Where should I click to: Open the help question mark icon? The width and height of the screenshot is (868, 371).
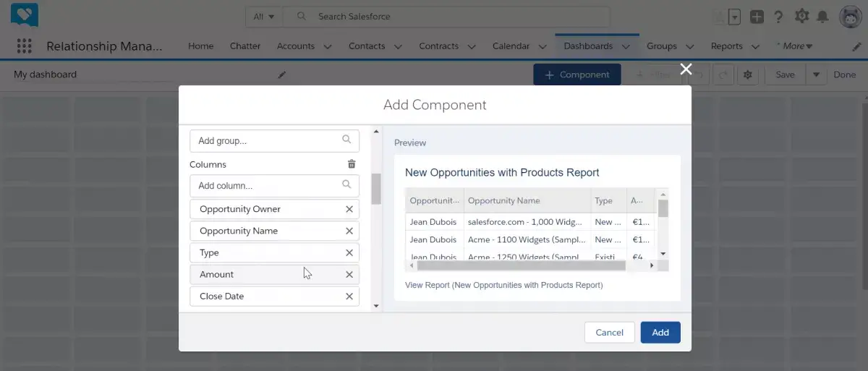point(778,17)
